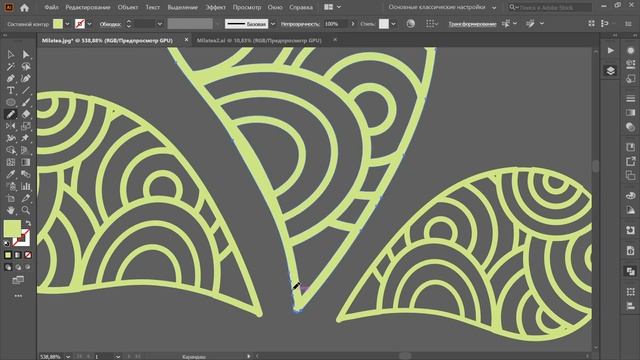Open stroke weight dropdown
Image resolution: width=640 pixels, height=360 pixels.
[160, 24]
